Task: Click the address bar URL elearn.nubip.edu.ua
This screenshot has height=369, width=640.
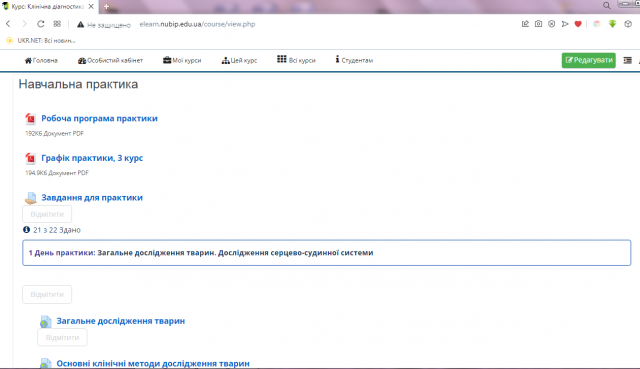Action: pyautogui.click(x=197, y=24)
